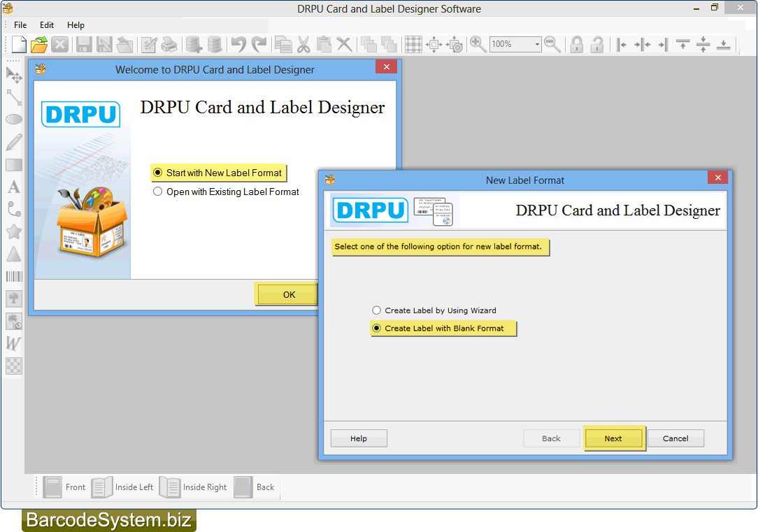Click the Send to back icon
The image size is (758, 532).
(389, 45)
